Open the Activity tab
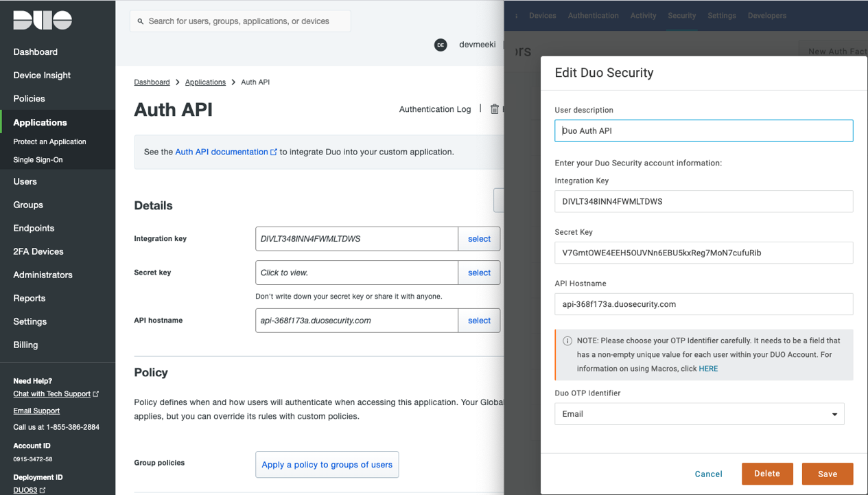 (x=643, y=15)
